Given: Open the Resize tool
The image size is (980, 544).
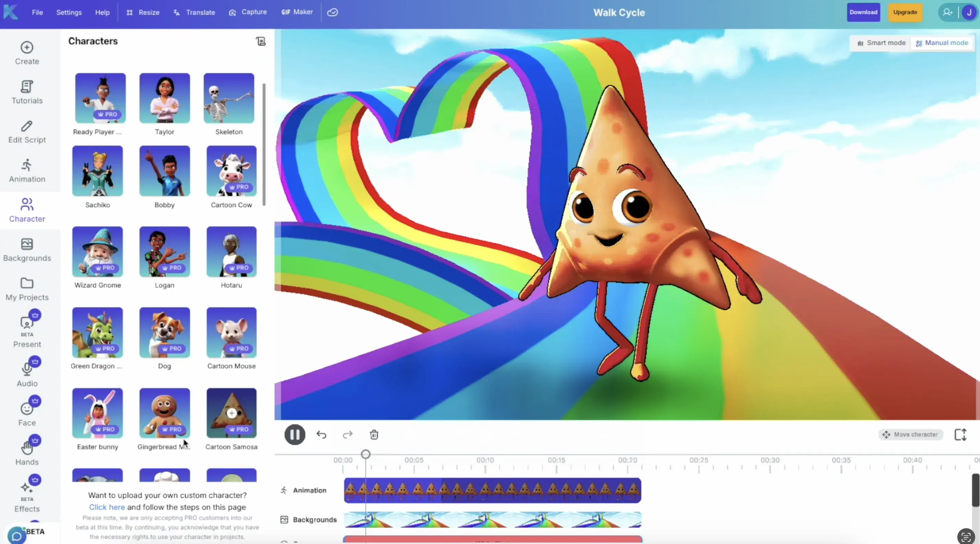Looking at the screenshot, I should 143,12.
